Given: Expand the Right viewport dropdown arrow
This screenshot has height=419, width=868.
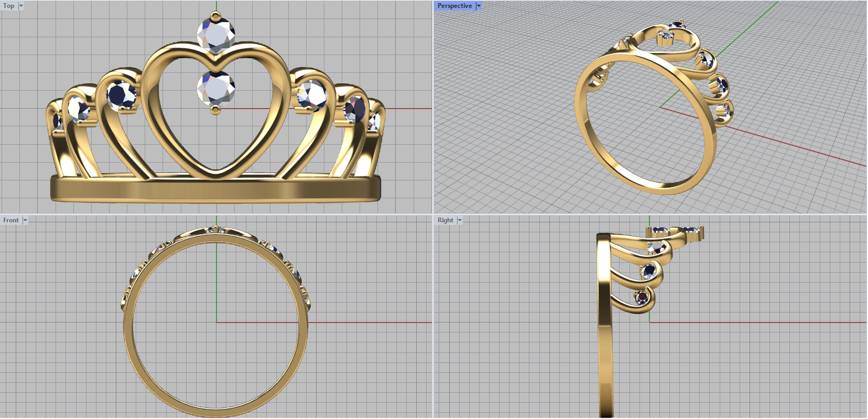Looking at the screenshot, I should (x=459, y=220).
